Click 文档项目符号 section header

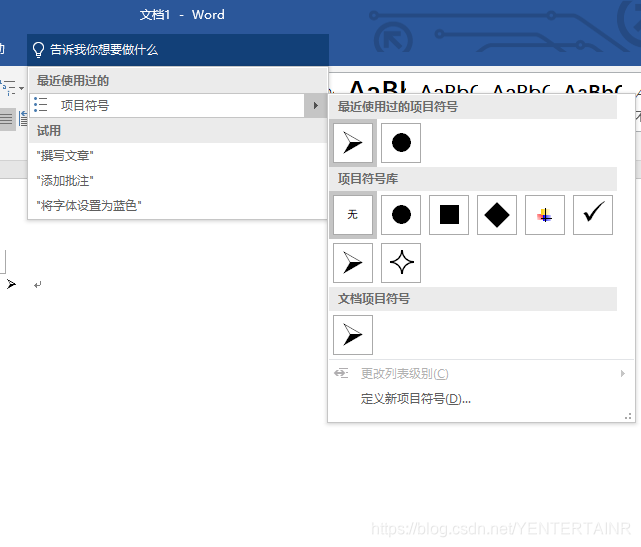[x=473, y=299]
